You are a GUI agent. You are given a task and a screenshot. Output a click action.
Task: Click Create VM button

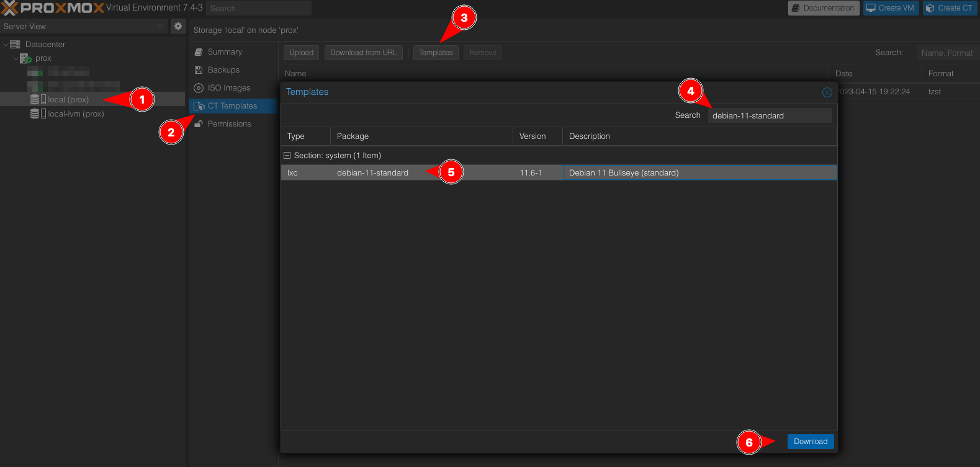pyautogui.click(x=891, y=8)
